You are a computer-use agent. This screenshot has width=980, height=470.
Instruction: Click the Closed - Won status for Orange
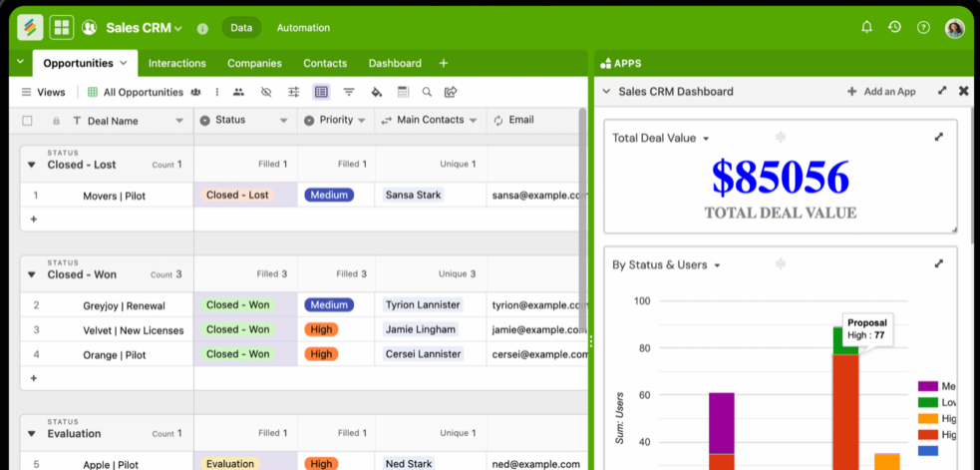pos(237,353)
